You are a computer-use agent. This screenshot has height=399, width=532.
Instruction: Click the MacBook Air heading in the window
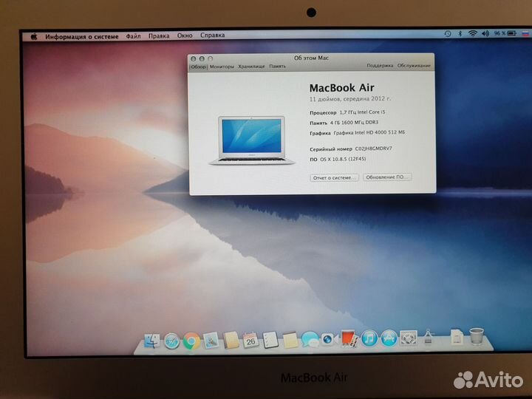(x=341, y=88)
